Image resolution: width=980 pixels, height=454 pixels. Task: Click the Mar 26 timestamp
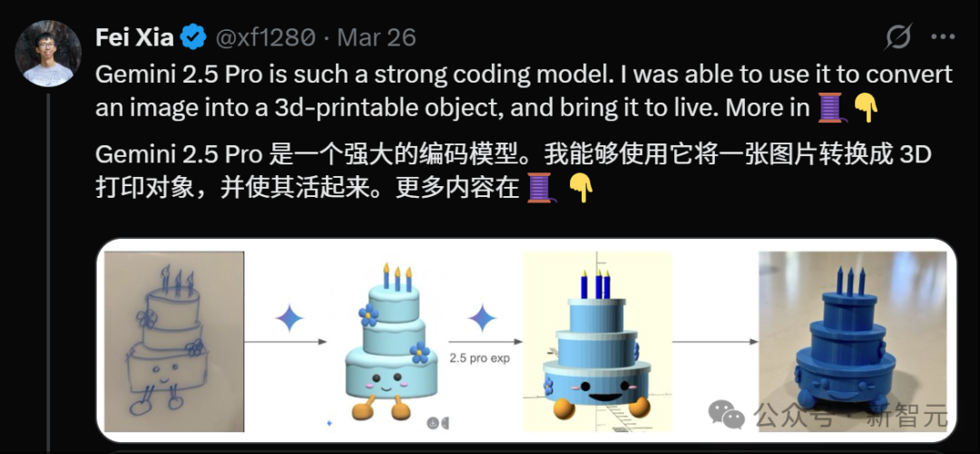pyautogui.click(x=377, y=38)
